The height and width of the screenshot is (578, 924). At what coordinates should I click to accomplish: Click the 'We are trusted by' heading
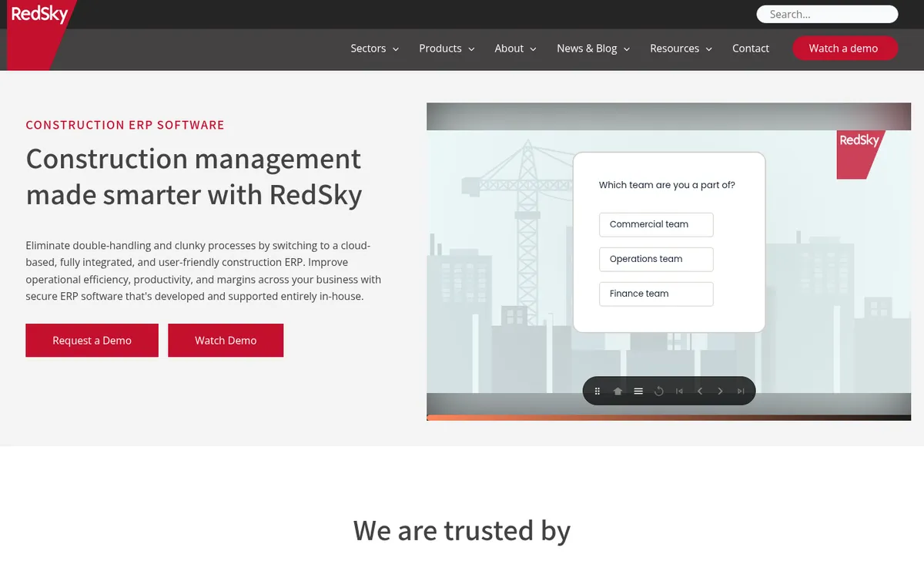(x=462, y=531)
